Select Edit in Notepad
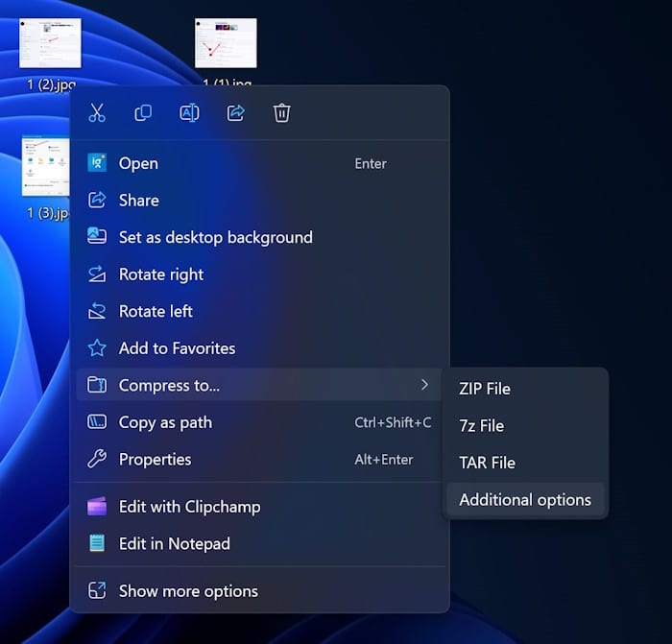The width and height of the screenshot is (672, 644). tap(258, 543)
